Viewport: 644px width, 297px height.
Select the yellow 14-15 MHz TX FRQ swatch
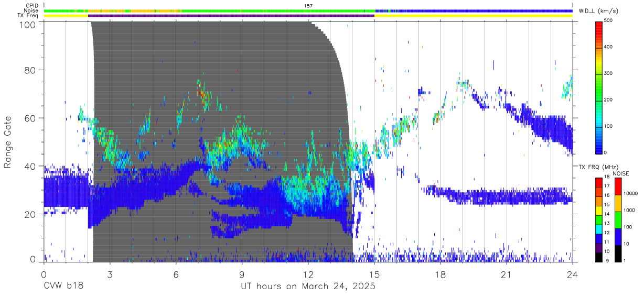[598, 211]
